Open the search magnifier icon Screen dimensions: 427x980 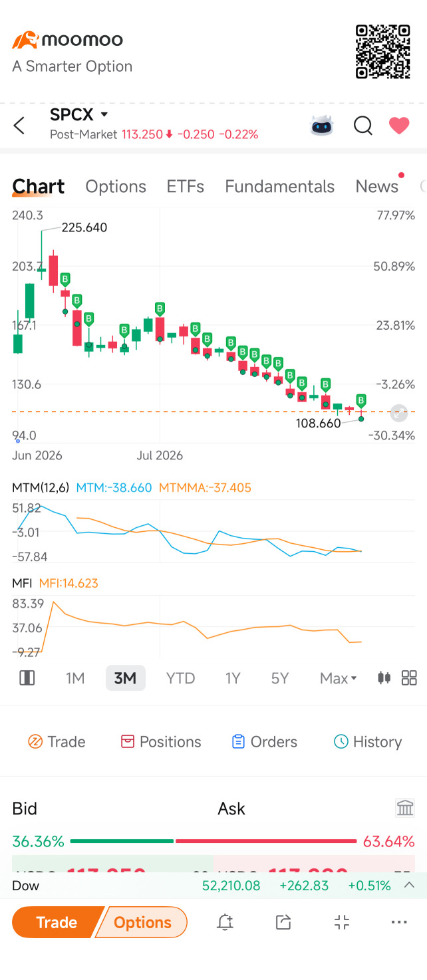click(x=362, y=125)
